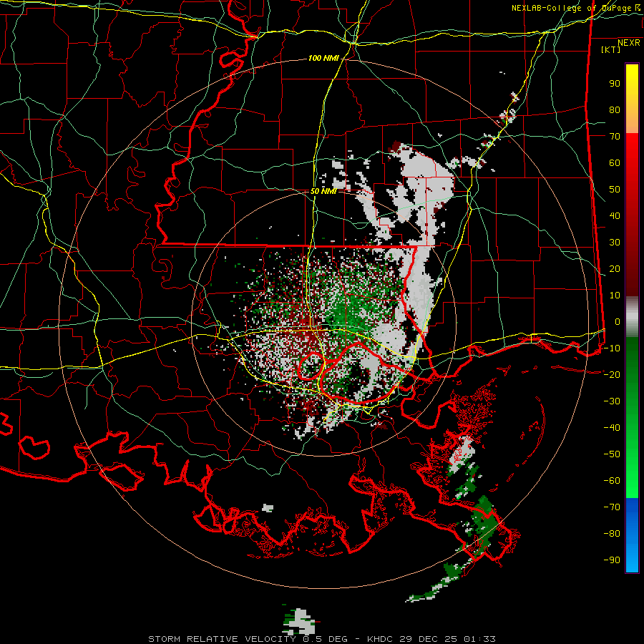Click the positive 30 value on velocity scale
644x644 pixels.
pyautogui.click(x=615, y=243)
